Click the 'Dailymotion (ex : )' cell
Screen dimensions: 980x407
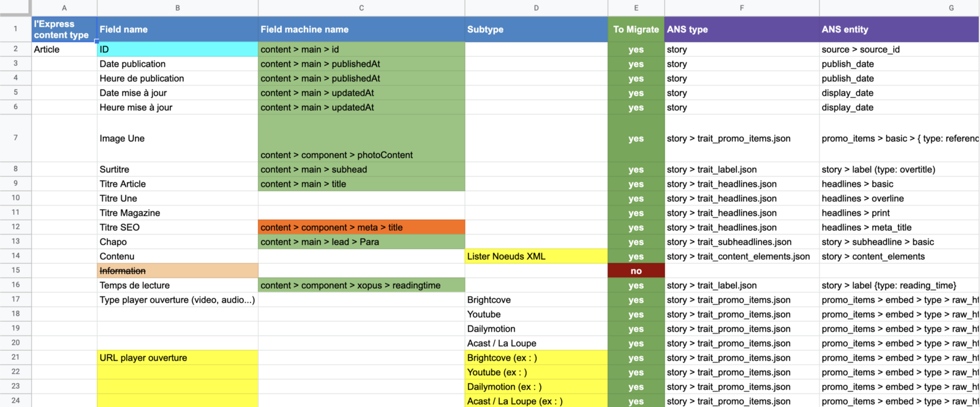pyautogui.click(x=536, y=387)
